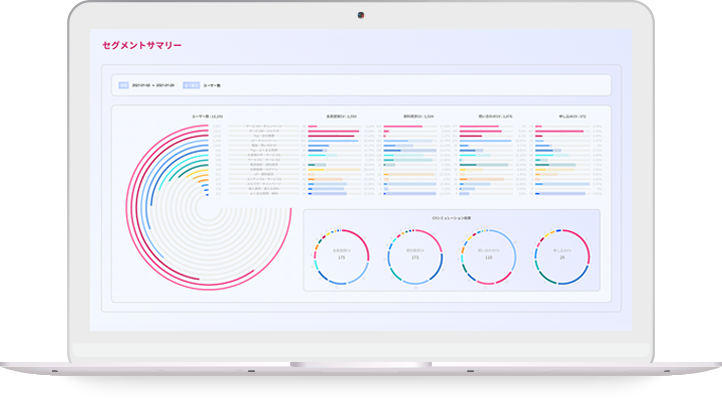Click the 申し込みCV column header

[572, 116]
